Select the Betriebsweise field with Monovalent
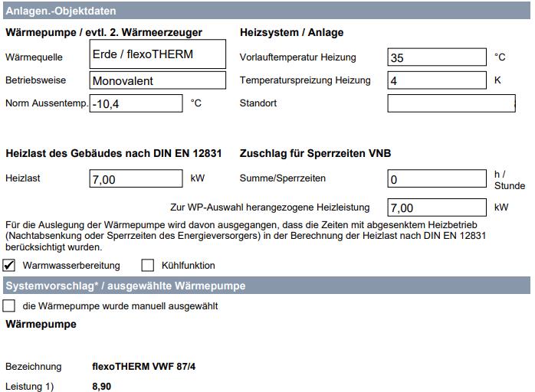The height and width of the screenshot is (392, 535). [x=158, y=80]
